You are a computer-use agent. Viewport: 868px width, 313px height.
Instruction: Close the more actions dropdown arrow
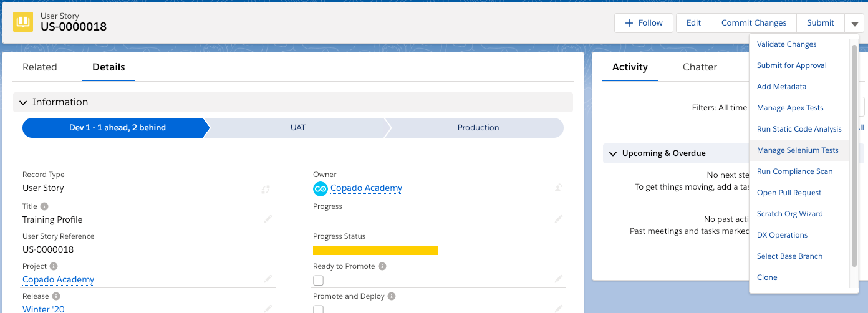tap(854, 23)
